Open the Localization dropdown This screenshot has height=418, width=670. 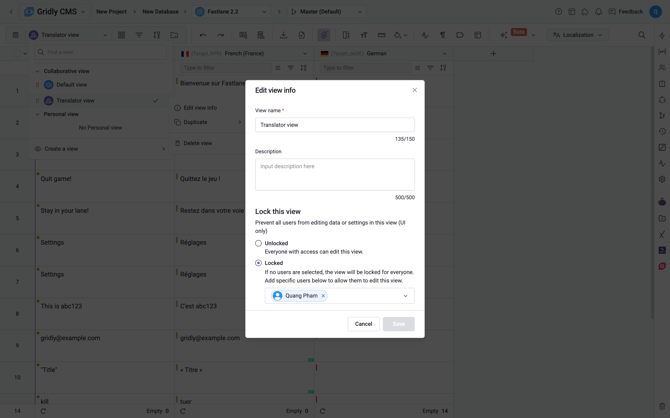[579, 35]
